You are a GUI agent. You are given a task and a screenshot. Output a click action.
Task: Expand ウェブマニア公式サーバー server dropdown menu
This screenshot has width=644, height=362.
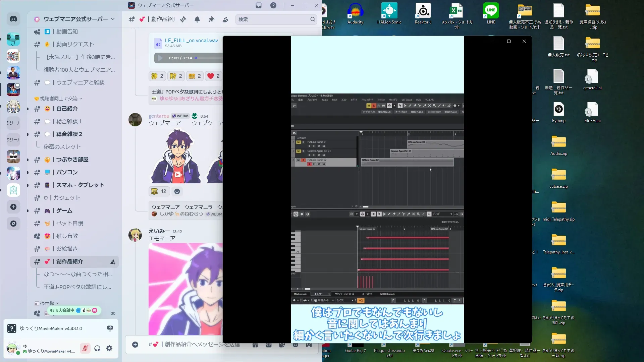click(113, 19)
